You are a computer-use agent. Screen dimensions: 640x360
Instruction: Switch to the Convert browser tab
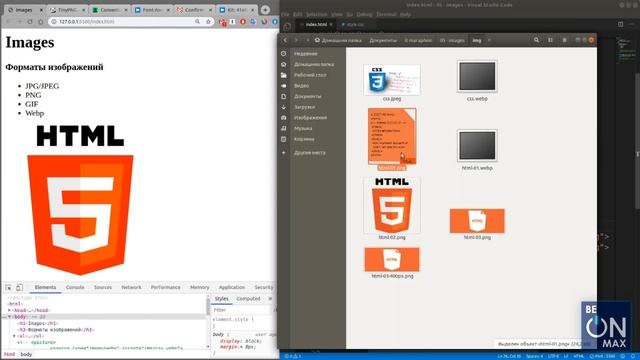click(x=109, y=10)
